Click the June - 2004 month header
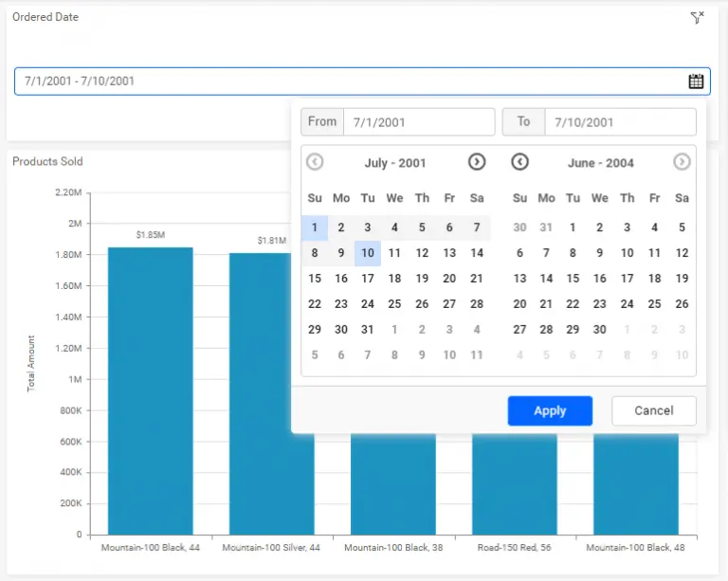This screenshot has width=728, height=581. pos(600,163)
